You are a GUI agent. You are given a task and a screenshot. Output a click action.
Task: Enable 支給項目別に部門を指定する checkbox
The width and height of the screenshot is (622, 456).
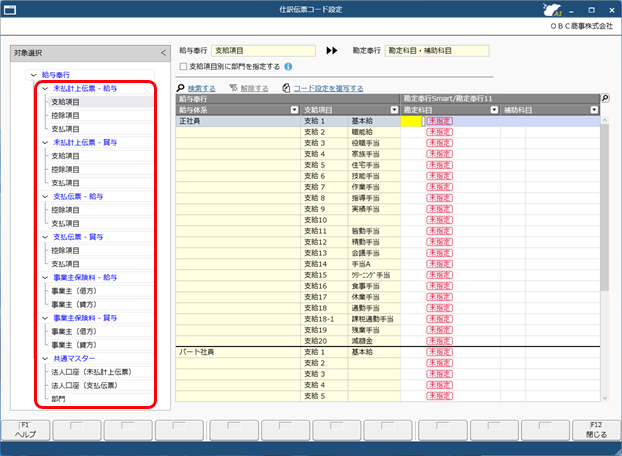pyautogui.click(x=183, y=67)
